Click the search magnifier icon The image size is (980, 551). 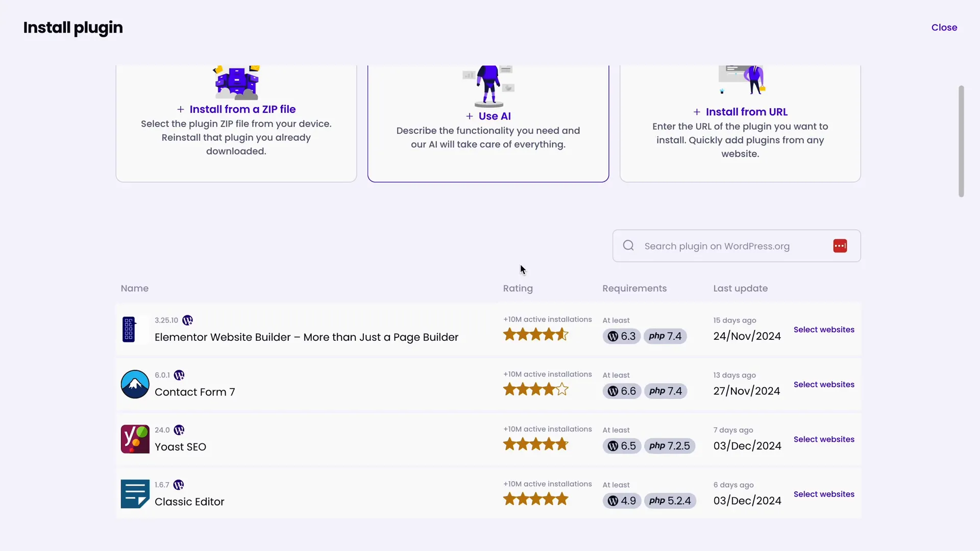(x=628, y=246)
